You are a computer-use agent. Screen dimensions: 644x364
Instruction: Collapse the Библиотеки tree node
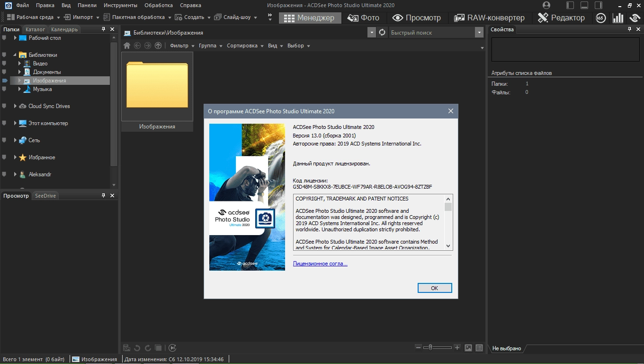click(x=15, y=55)
